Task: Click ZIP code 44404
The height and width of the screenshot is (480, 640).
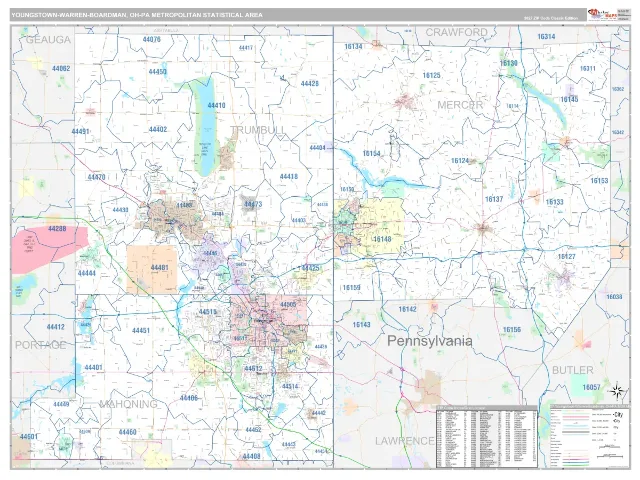Action: click(318, 148)
